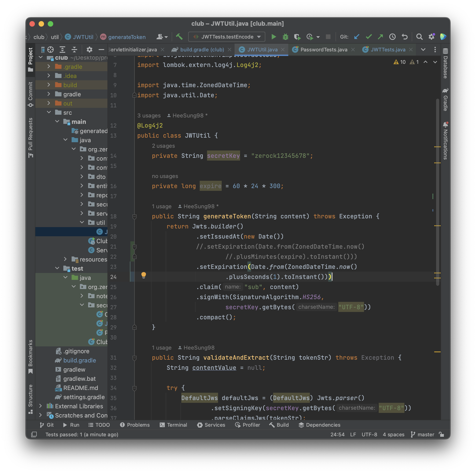Commit changes with green checkmark icon

pos(369,37)
